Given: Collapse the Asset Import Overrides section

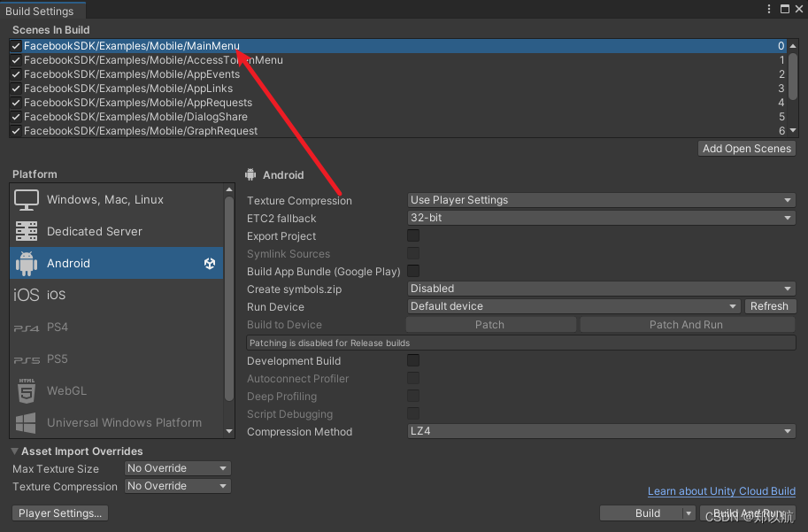Looking at the screenshot, I should [14, 451].
